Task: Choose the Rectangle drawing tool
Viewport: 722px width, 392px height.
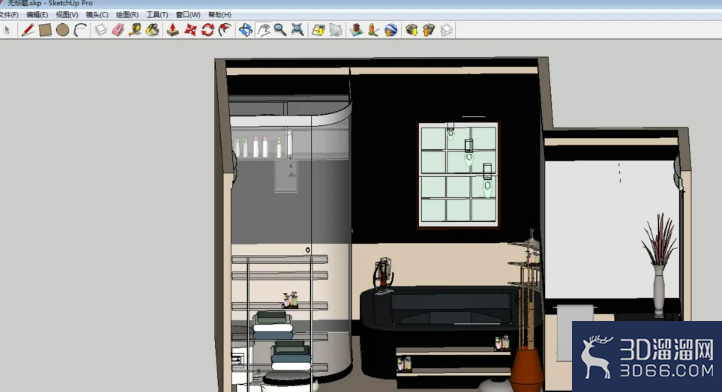Action: (x=45, y=30)
